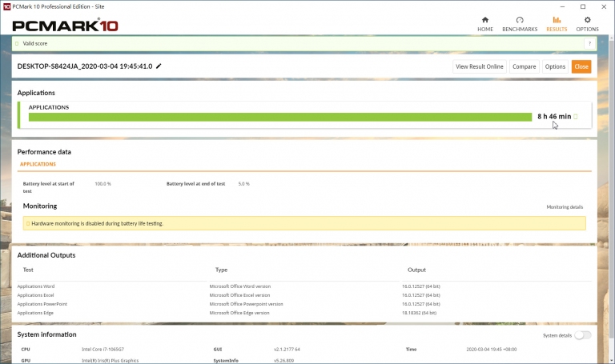Switch to the Results section
Screen dimensions: 615x364
557,24
